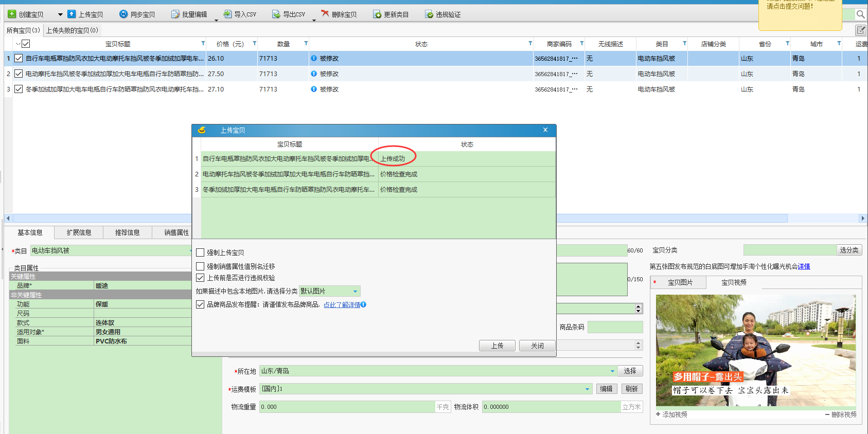Expand the 所在地 山东/青岛 dropdown
The height and width of the screenshot is (434, 868).
tap(612, 371)
